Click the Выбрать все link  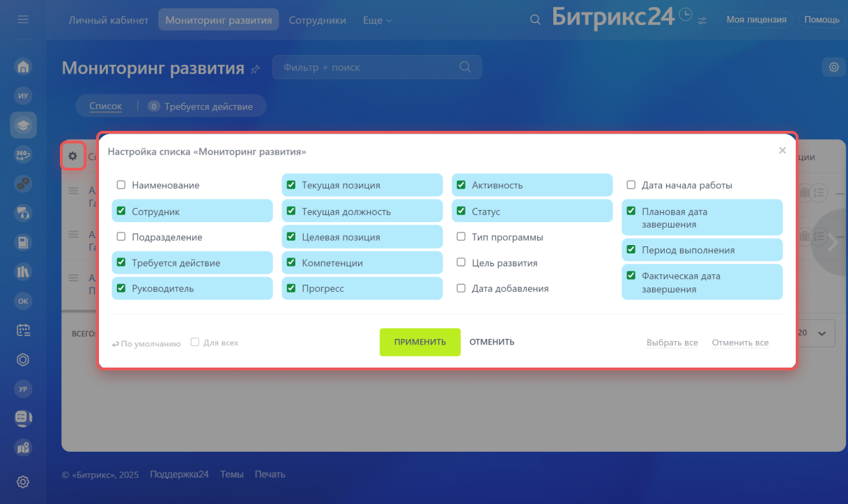click(672, 342)
